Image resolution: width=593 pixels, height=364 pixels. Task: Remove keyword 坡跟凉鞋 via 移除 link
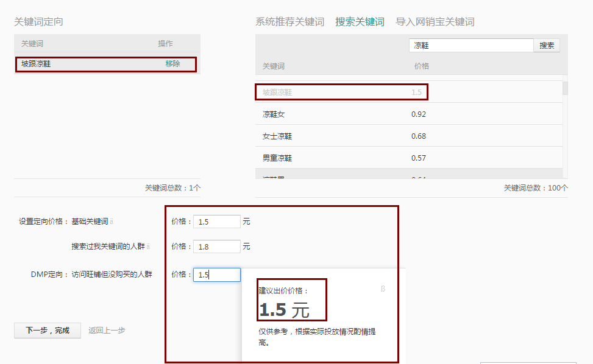coord(172,64)
